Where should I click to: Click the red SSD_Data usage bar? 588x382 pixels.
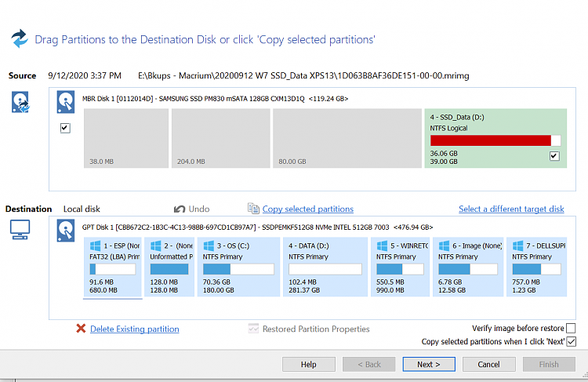(x=495, y=140)
